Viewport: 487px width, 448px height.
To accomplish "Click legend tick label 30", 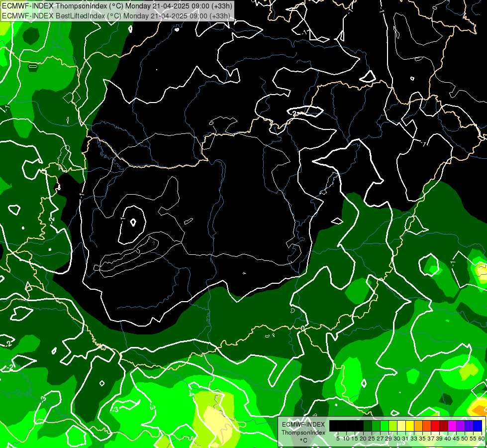I will [397, 439].
